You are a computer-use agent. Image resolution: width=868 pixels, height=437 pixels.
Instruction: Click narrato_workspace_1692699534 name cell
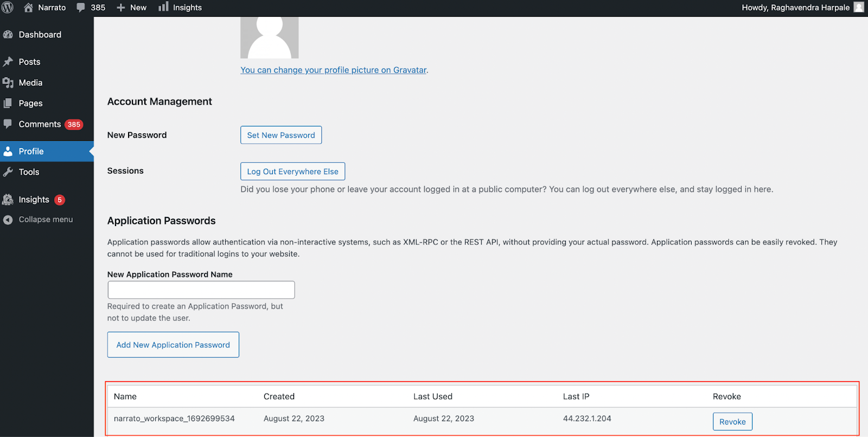[x=174, y=419]
